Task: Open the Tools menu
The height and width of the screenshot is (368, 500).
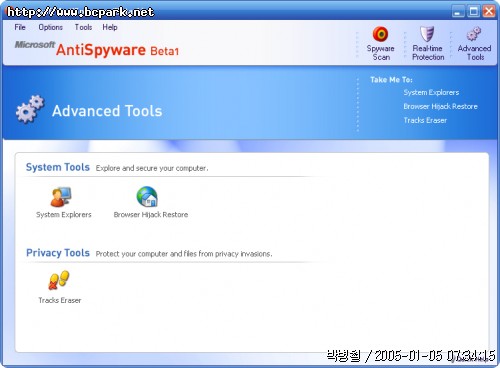Action: (x=83, y=27)
